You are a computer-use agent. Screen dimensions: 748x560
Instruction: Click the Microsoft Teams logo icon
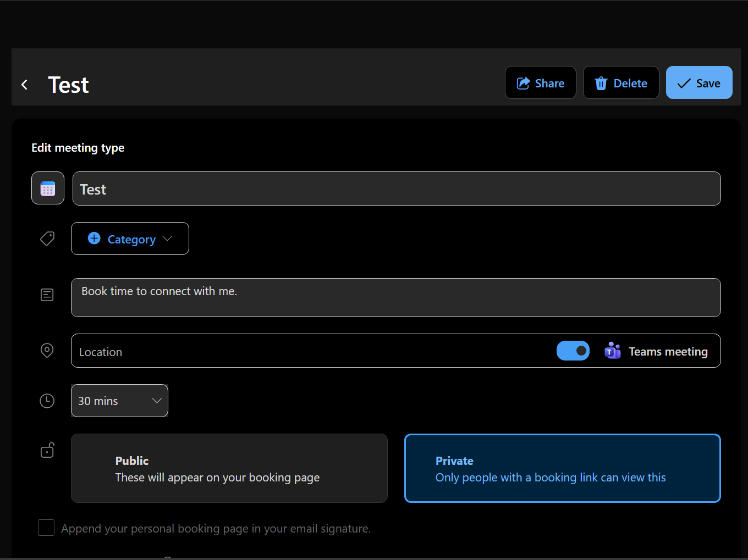613,351
